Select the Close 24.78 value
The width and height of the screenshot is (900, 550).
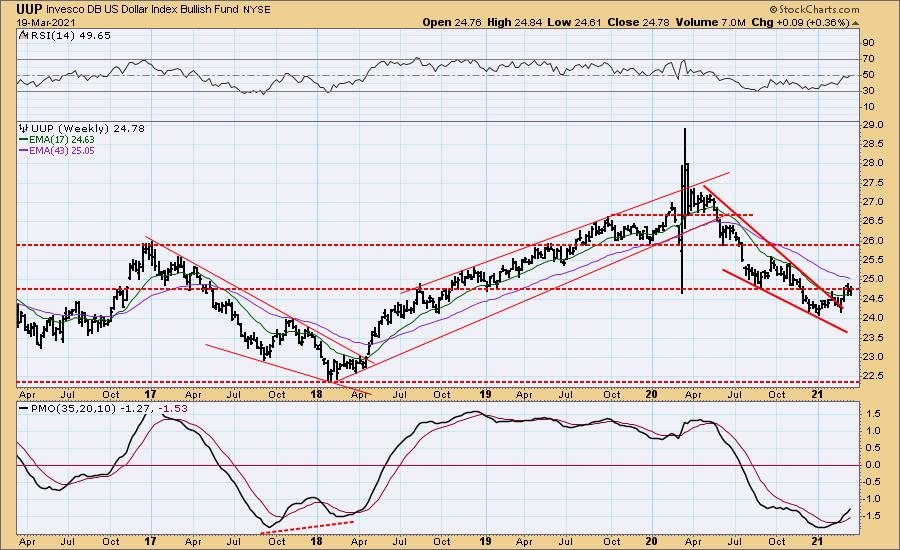tap(638, 22)
